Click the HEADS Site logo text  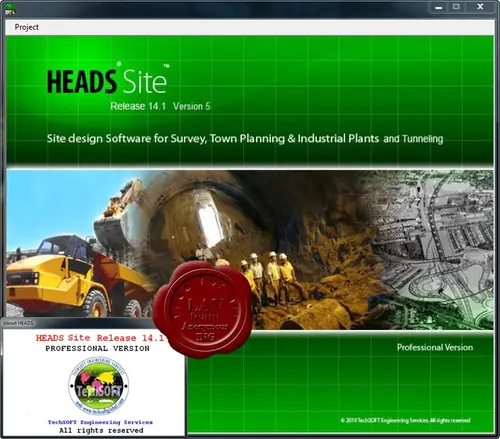(108, 79)
